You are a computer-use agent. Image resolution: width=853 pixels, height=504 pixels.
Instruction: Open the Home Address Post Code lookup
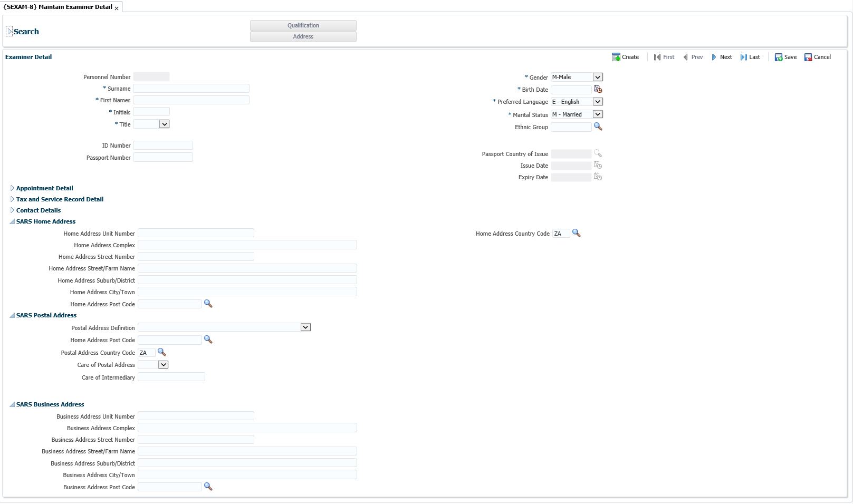[x=208, y=304]
